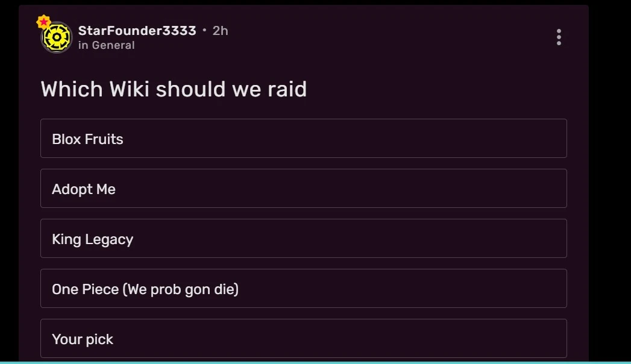Click the vertical dots icon top right
The height and width of the screenshot is (364, 631).
tap(559, 37)
